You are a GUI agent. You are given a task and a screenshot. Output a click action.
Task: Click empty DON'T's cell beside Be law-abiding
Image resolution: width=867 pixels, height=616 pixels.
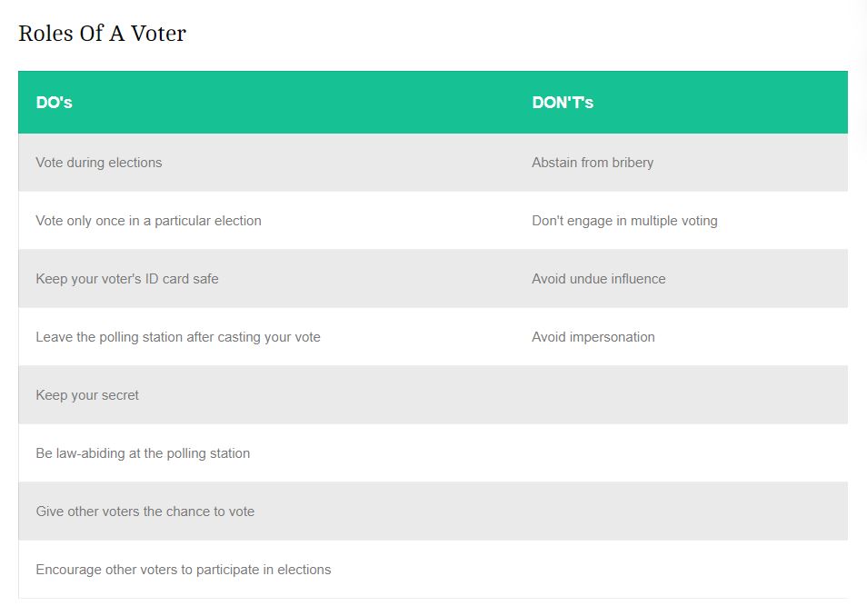(x=682, y=453)
